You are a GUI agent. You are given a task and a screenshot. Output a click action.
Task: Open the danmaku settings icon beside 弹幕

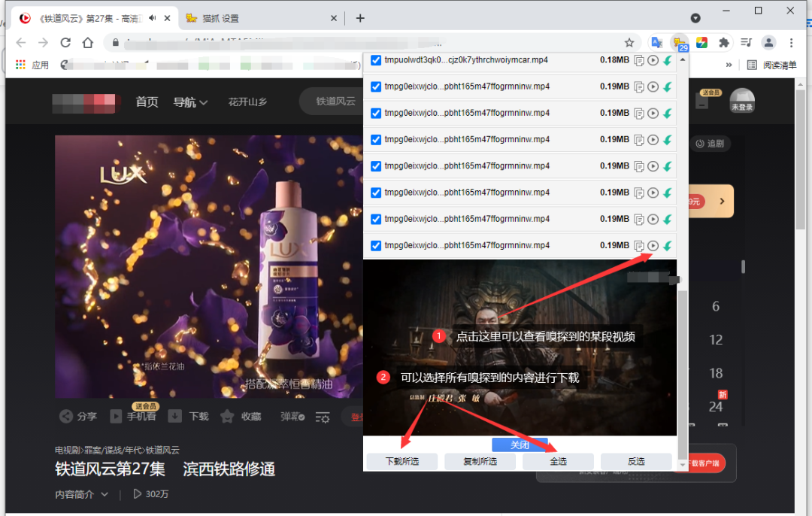click(x=323, y=417)
